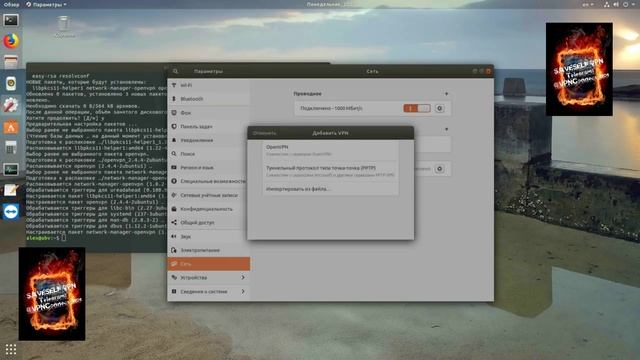Click Обзор in the top bar
This screenshot has height=360, width=640.
pyautogui.click(x=11, y=4)
